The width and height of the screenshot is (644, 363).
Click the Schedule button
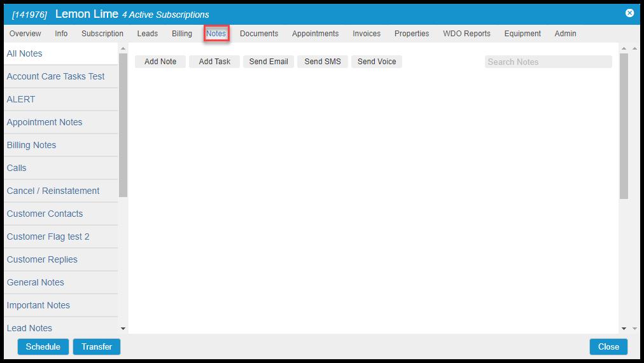point(43,346)
